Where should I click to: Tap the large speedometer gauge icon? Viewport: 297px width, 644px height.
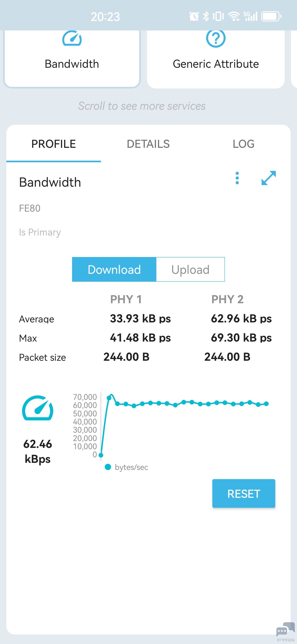tap(38, 408)
